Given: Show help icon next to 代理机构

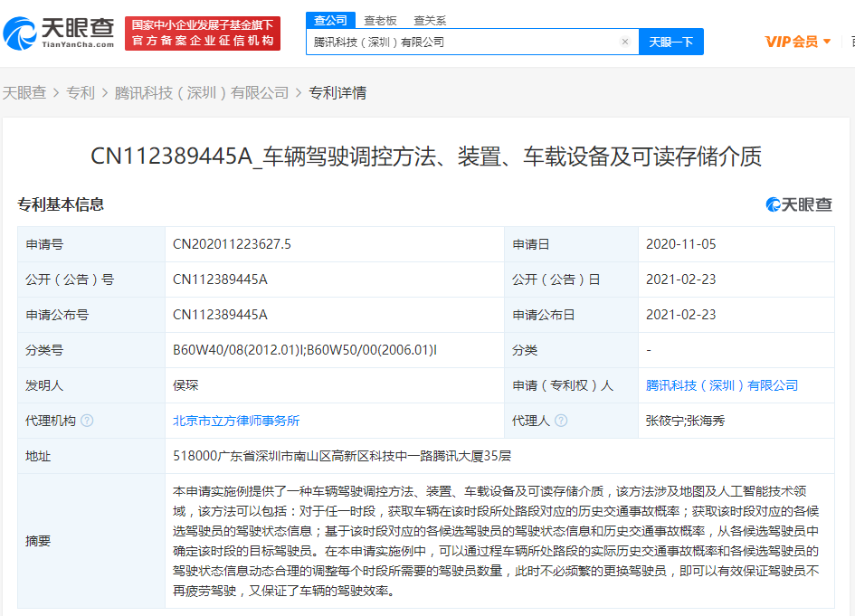Looking at the screenshot, I should pos(87,421).
